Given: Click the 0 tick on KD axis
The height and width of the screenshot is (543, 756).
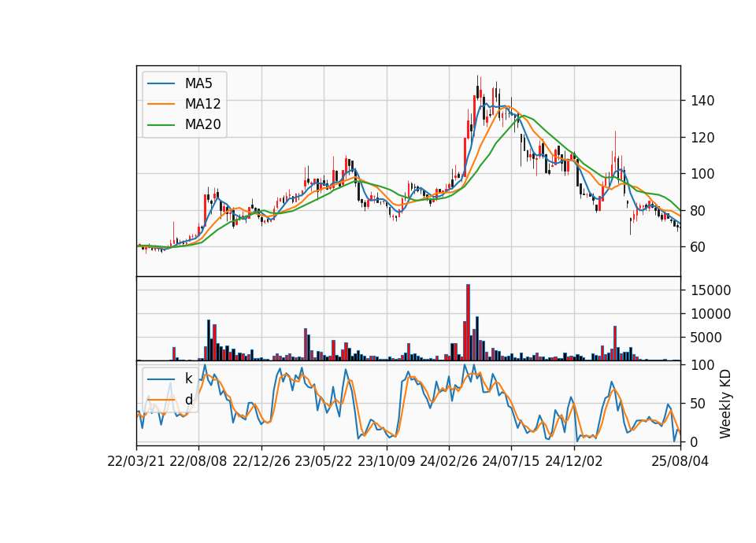Looking at the screenshot, I should click(x=695, y=441).
